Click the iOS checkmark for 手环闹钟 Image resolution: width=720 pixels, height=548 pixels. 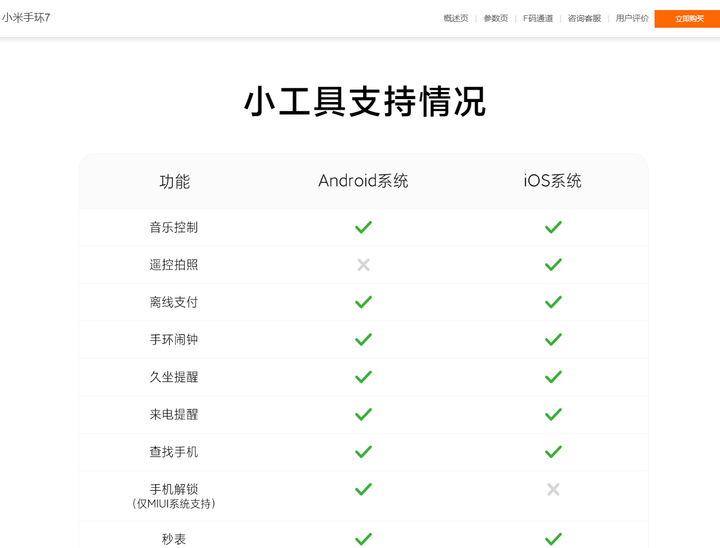(553, 339)
